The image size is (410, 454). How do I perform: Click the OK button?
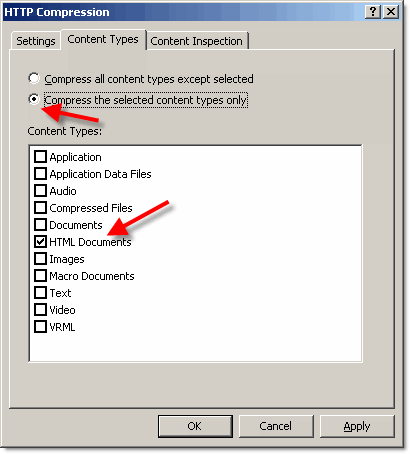click(x=195, y=426)
